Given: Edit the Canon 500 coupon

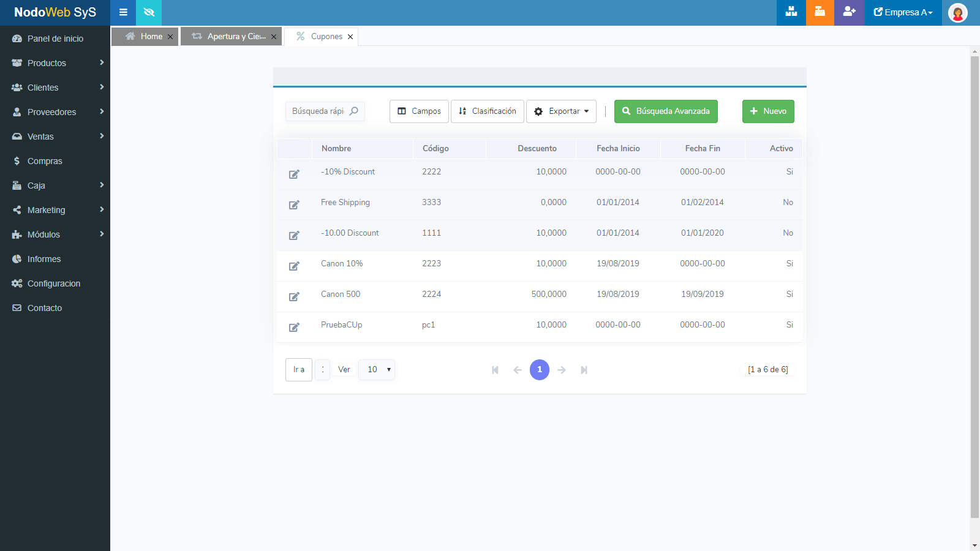Looking at the screenshot, I should coord(294,296).
